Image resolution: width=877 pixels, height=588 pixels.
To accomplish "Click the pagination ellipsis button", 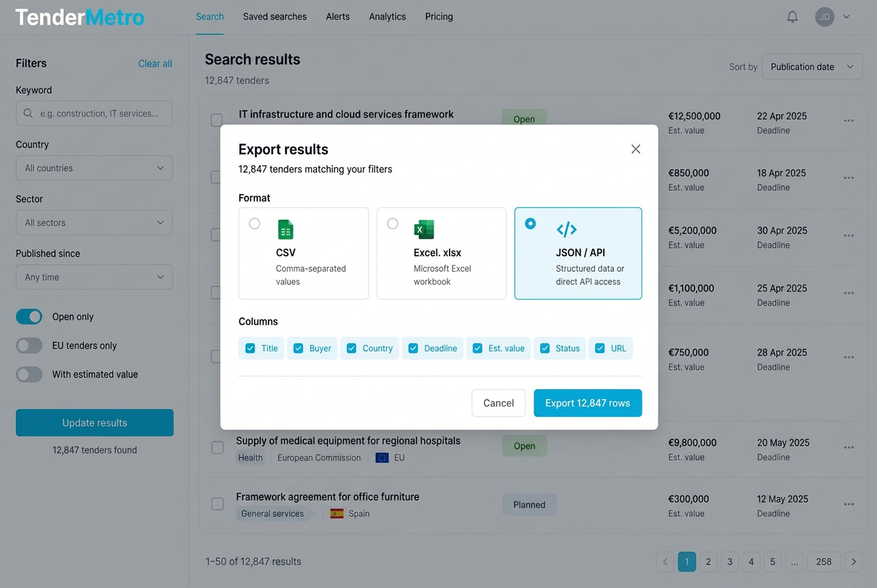I will (794, 562).
